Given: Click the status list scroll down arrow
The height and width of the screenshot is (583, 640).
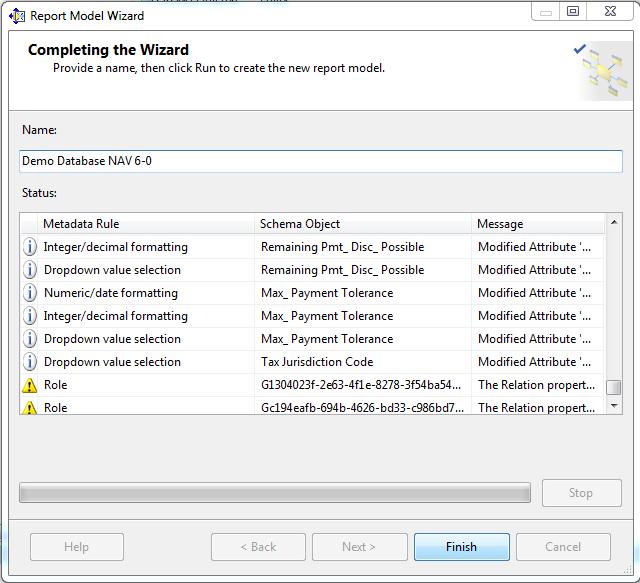Looking at the screenshot, I should (x=614, y=405).
